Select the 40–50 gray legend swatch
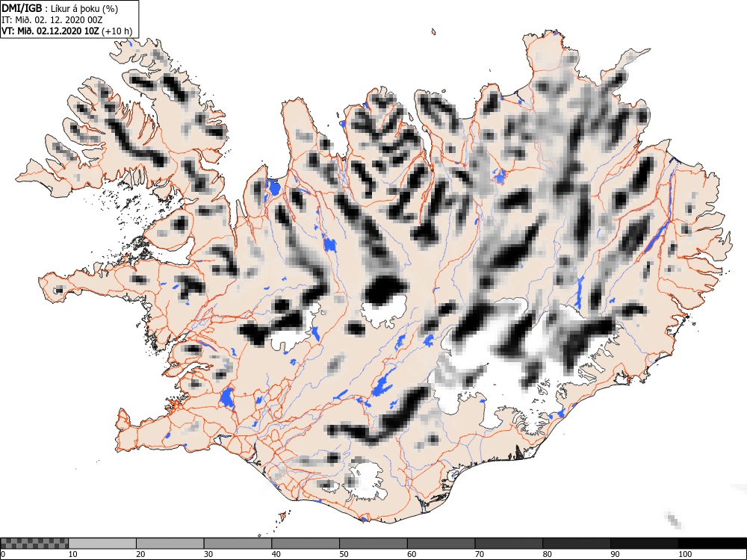 point(306,544)
